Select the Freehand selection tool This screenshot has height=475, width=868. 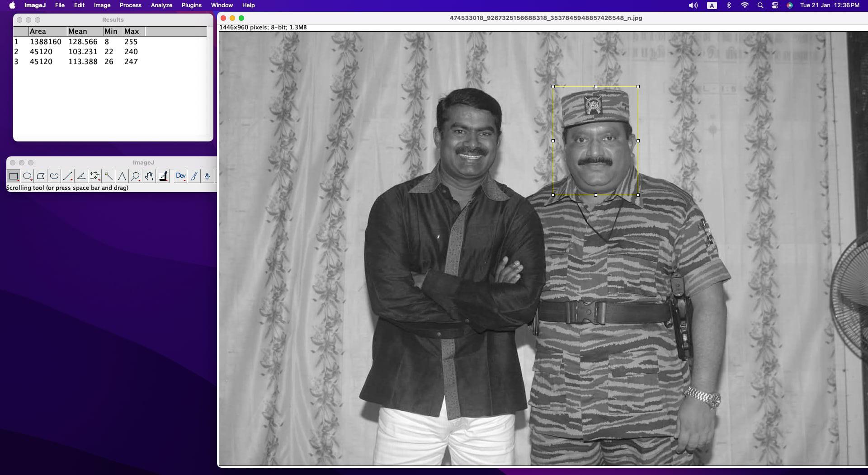[x=54, y=176]
